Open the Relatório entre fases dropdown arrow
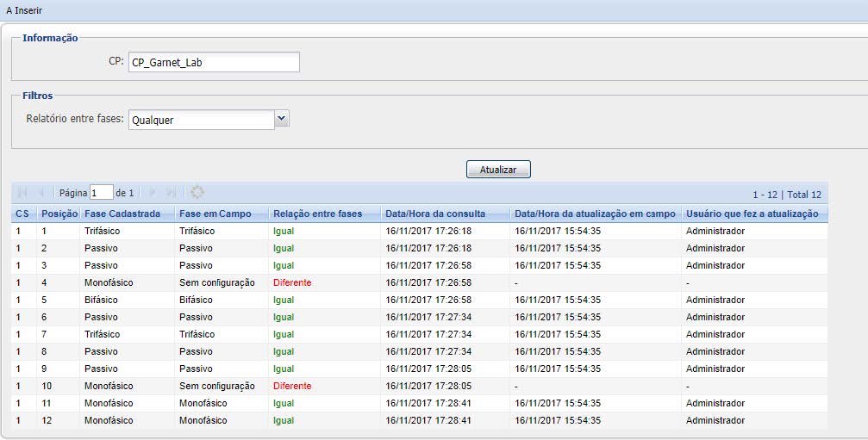Screen dimensions: 868x440 click(282, 119)
